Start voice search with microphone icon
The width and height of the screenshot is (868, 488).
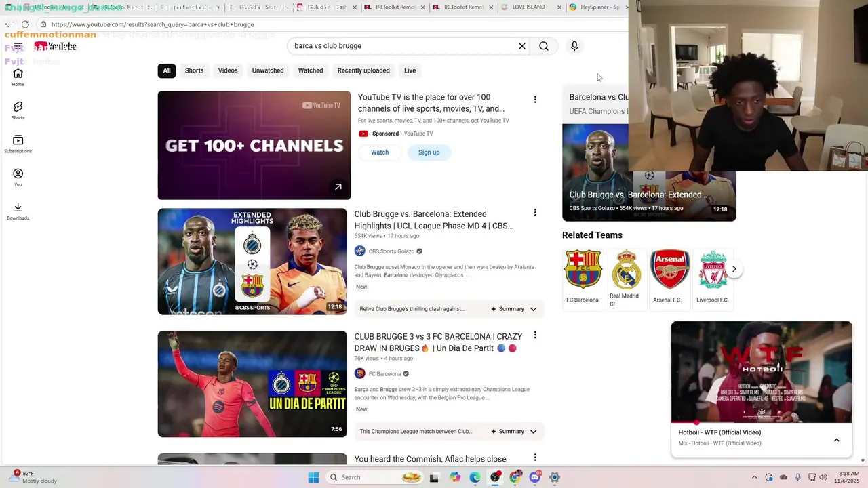(574, 46)
